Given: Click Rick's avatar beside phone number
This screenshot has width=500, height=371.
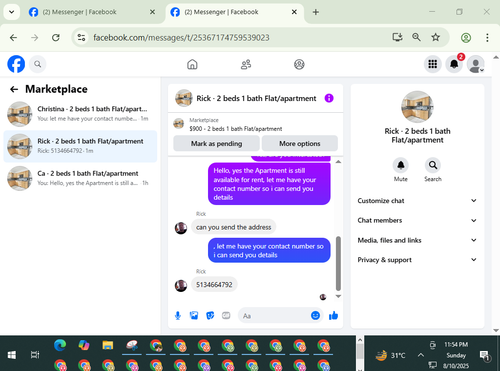Looking at the screenshot, I should (181, 285).
